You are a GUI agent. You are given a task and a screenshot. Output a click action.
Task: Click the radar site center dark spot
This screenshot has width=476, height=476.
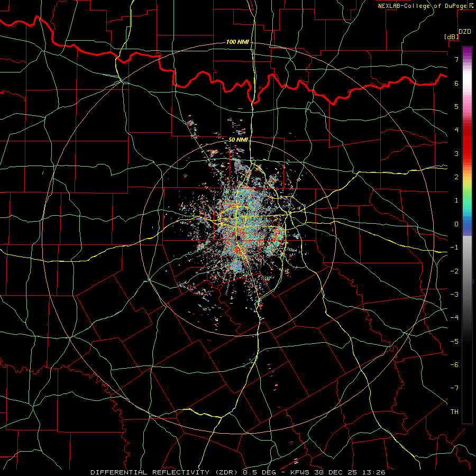pos(239,237)
